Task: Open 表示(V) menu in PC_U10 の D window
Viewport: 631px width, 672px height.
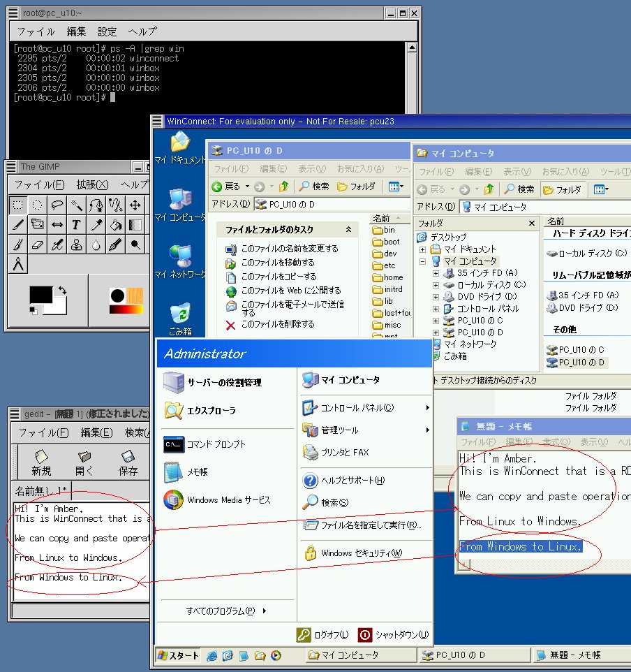Action: pyautogui.click(x=312, y=169)
